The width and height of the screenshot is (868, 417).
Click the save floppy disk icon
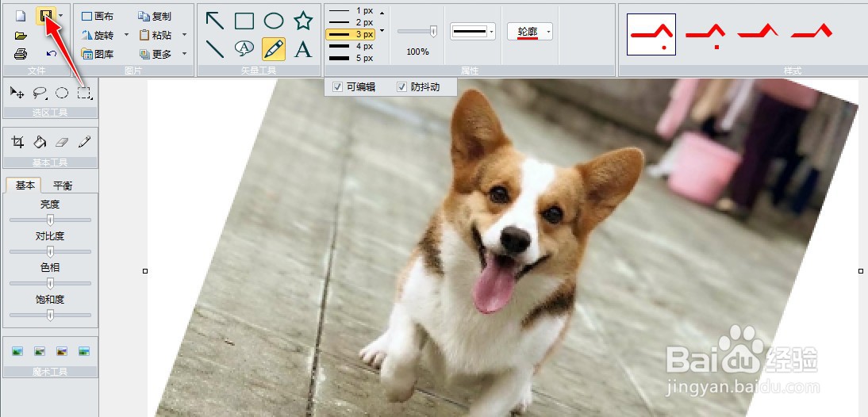coord(46,16)
